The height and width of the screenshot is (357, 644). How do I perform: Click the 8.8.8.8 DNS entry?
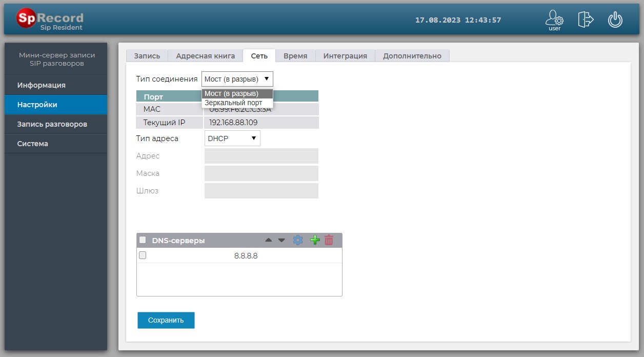coord(246,255)
